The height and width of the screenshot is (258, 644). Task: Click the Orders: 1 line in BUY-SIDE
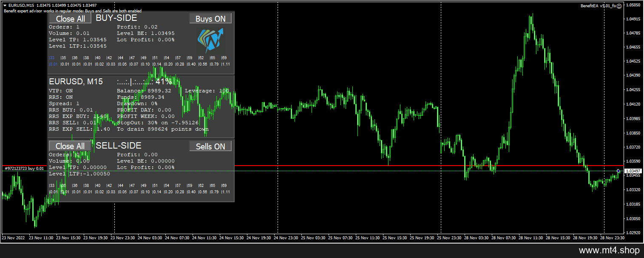coord(64,27)
